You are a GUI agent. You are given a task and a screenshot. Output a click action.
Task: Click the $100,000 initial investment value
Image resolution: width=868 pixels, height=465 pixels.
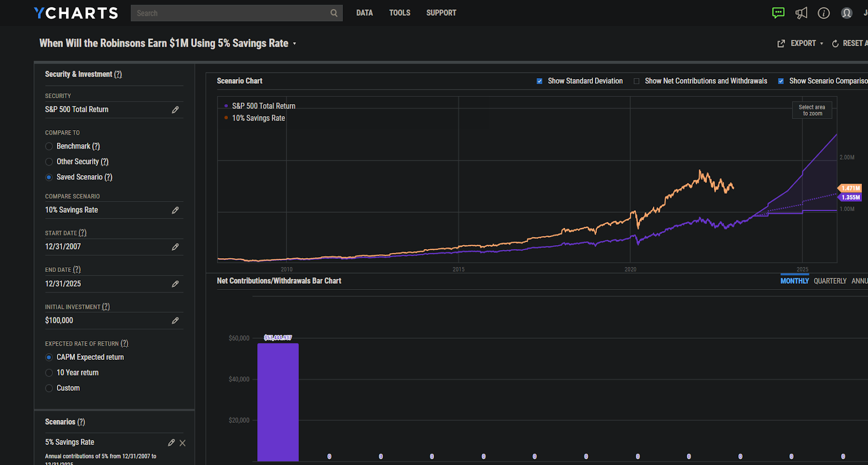click(x=59, y=321)
